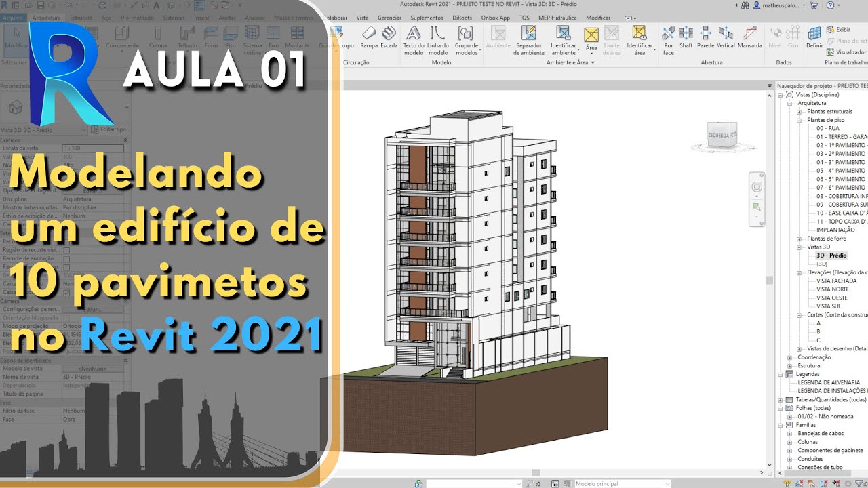Choose the Vertical opening tool
The height and width of the screenshot is (488, 868).
[726, 37]
